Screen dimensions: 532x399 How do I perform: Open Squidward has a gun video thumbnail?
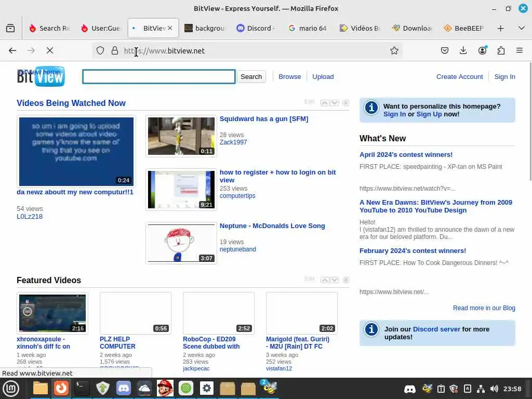(181, 136)
